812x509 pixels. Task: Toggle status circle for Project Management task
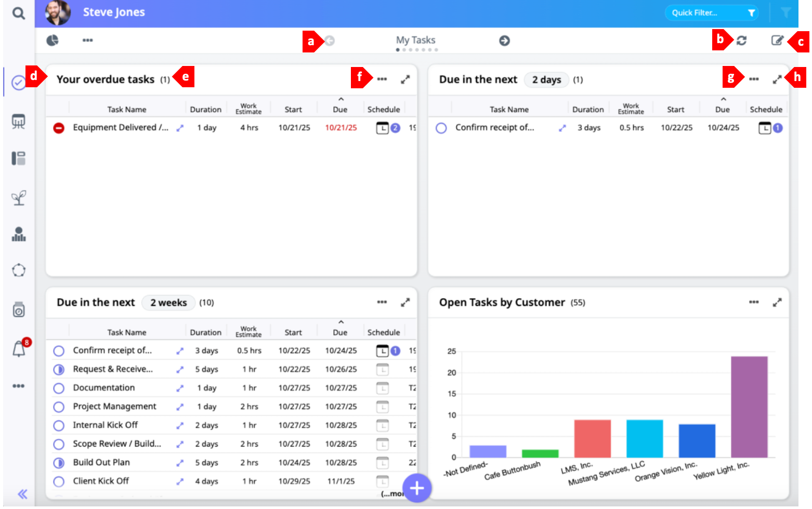(x=59, y=407)
